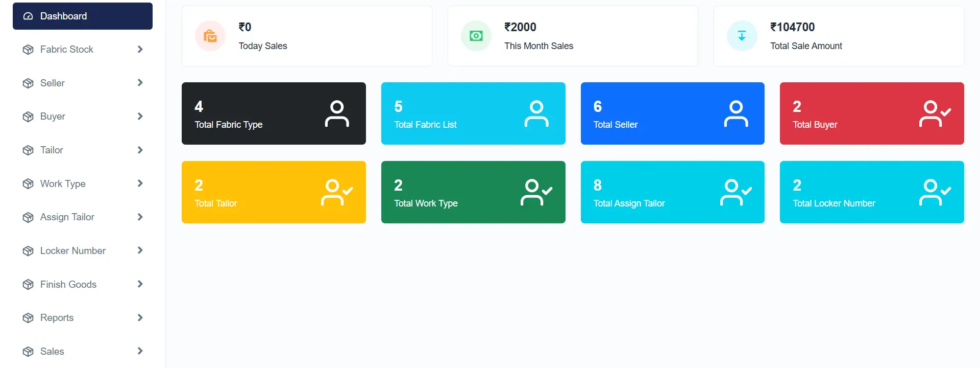Click the This Month Sales caption

(539, 46)
